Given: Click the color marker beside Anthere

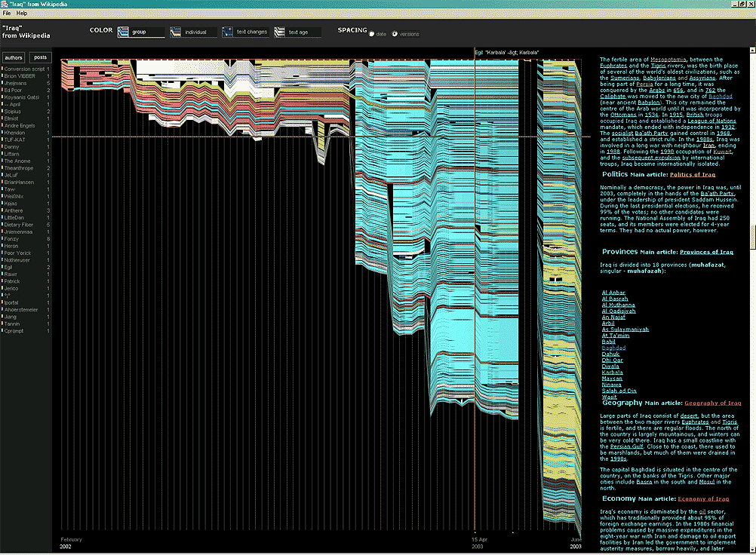Looking at the screenshot, I should tap(4, 209).
